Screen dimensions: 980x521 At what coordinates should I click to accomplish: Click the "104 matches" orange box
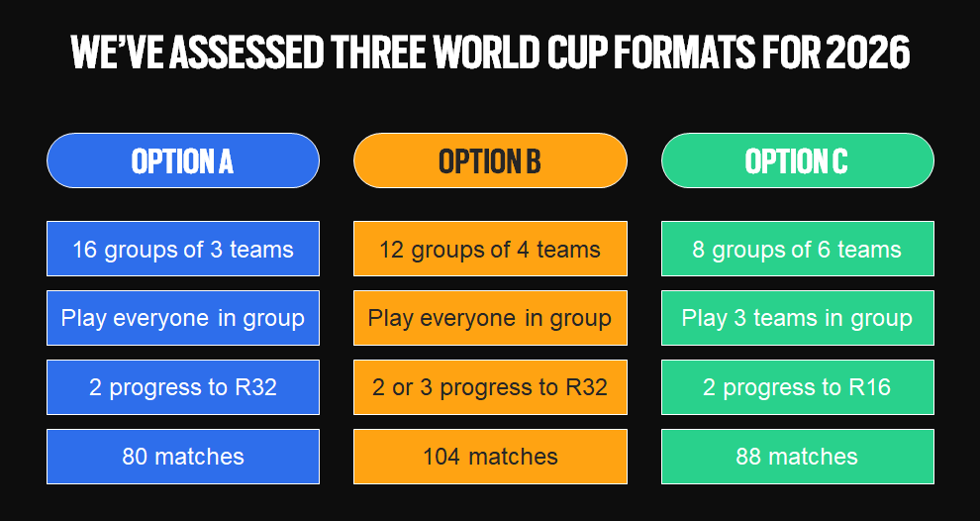[490, 457]
